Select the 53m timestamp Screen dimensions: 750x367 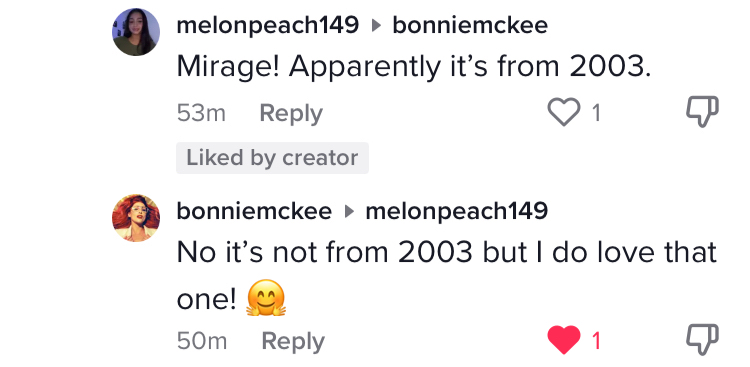tap(201, 114)
